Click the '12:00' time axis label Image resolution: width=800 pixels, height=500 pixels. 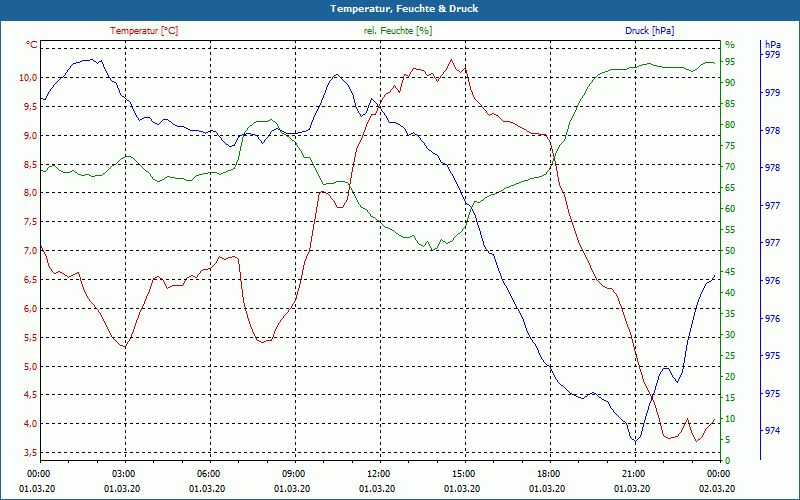click(x=377, y=473)
